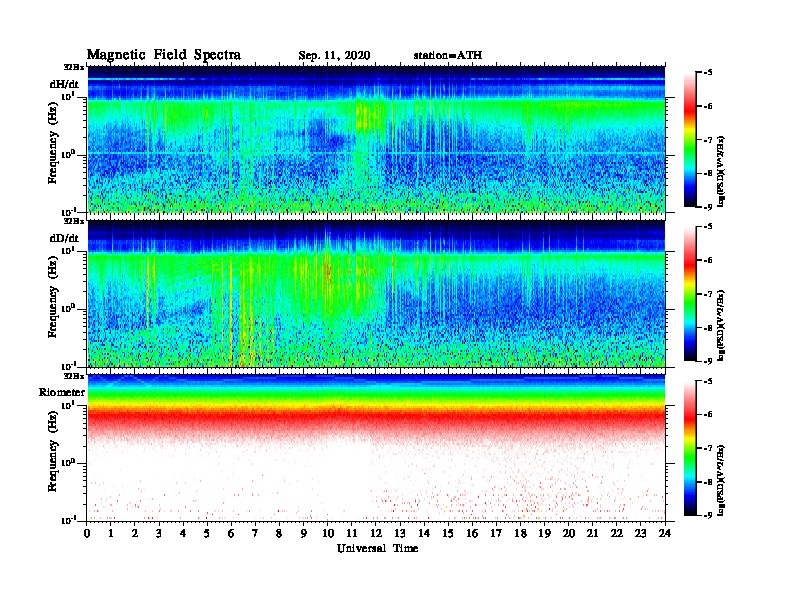Click the "10" hour tick on Universal Time axis

327,533
